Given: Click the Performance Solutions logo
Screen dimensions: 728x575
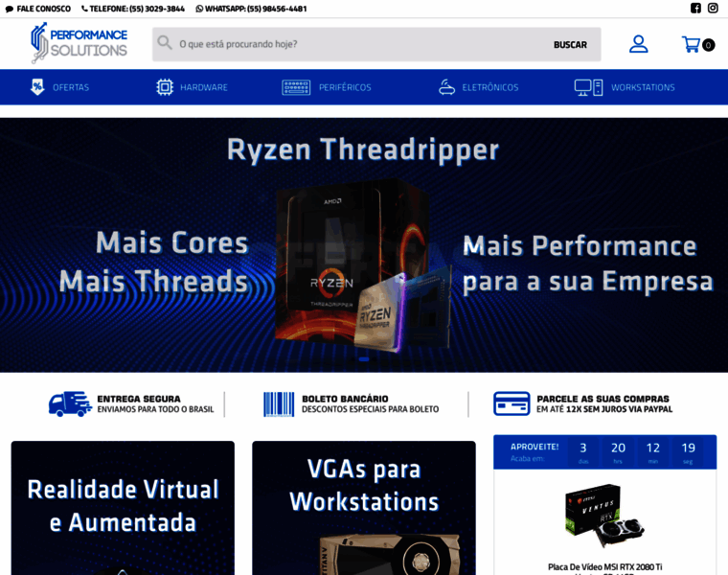Looking at the screenshot, I should coord(79,43).
